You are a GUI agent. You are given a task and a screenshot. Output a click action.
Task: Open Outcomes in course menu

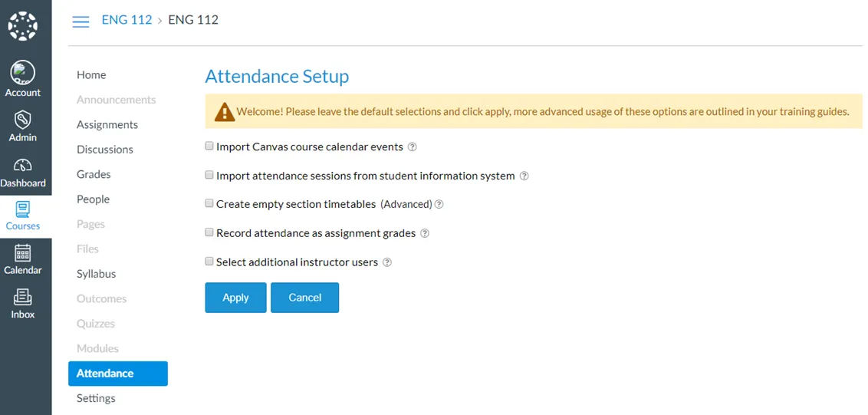coord(101,298)
